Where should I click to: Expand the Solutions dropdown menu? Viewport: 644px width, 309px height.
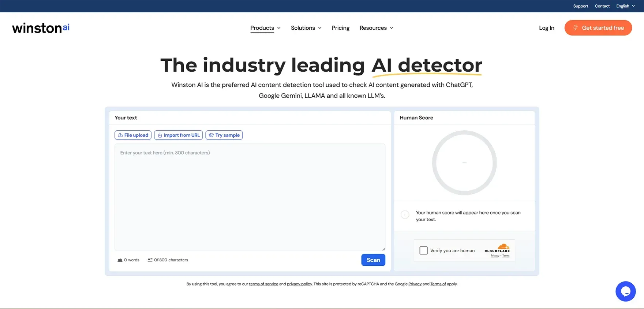click(306, 28)
